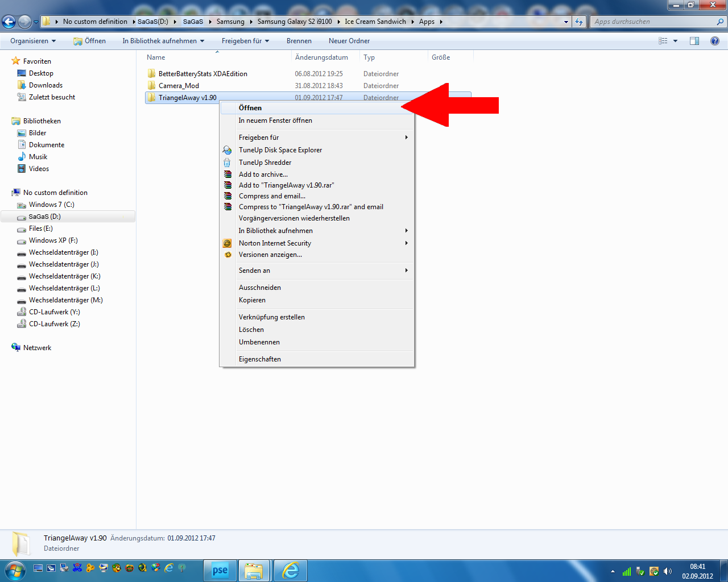The height and width of the screenshot is (582, 728).
Task: Open the Organisieren dropdown menu
Action: [33, 41]
